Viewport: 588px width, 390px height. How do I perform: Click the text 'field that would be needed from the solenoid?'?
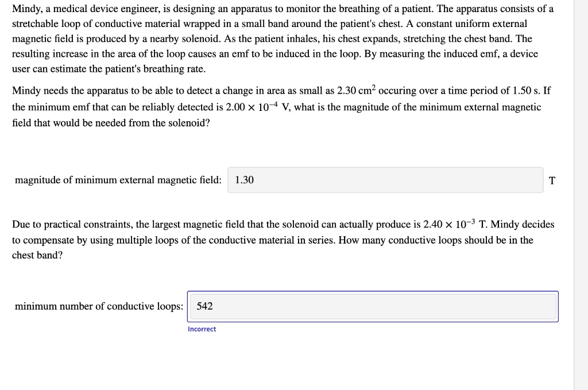(x=111, y=122)
